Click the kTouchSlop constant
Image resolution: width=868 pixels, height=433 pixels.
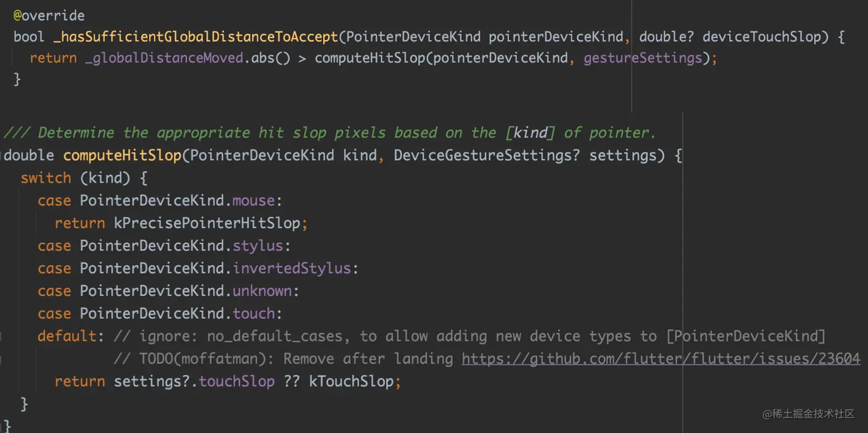point(351,381)
